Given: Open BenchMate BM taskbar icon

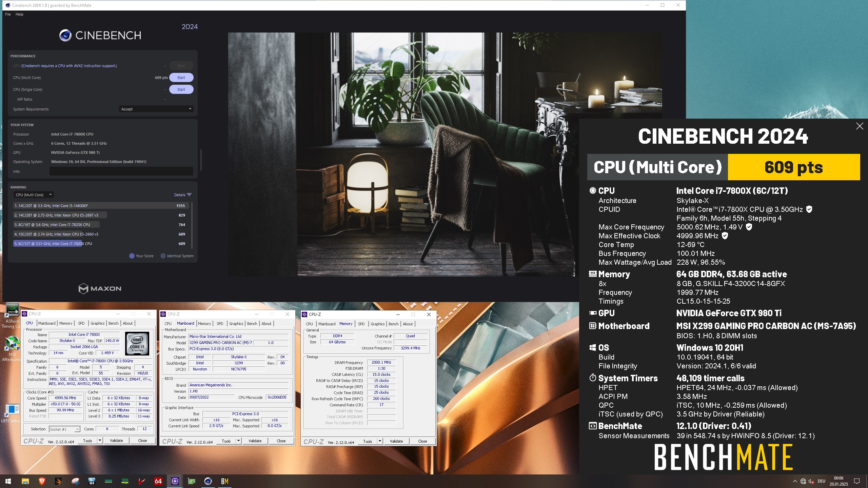Looking at the screenshot, I should tap(225, 481).
